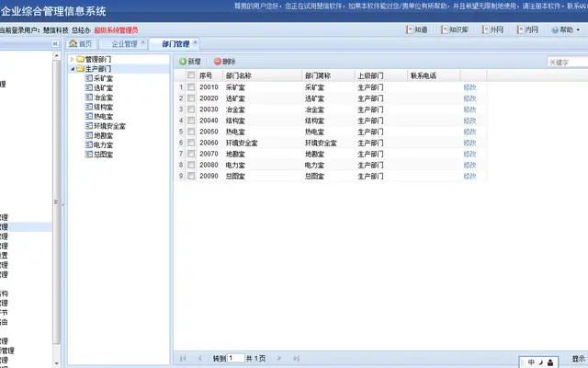This screenshot has height=368, width=588.
Task: Click 修改 link for 总图室 row
Action: click(x=469, y=176)
